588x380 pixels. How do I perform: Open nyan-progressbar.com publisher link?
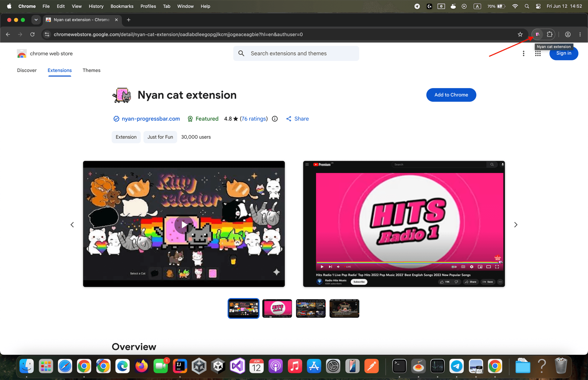pyautogui.click(x=151, y=119)
